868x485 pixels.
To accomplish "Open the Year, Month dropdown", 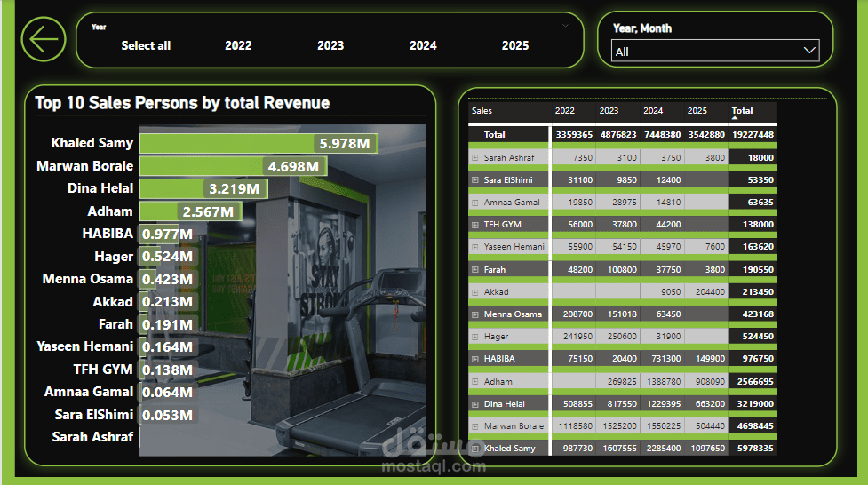I will click(714, 51).
